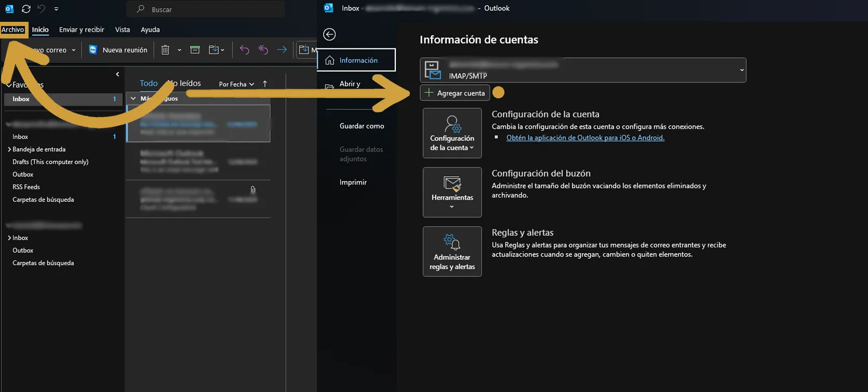The image size is (868, 392).
Task: Open the IMAP/SMTP account selector dropdown
Action: (583, 70)
